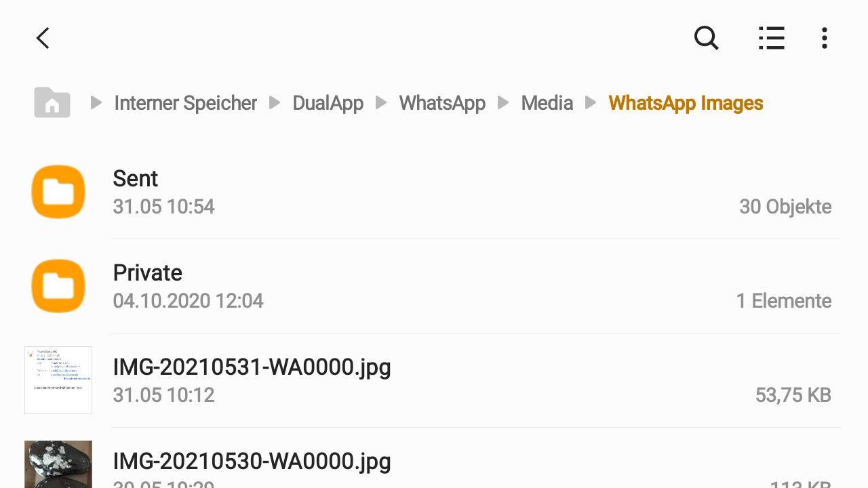Open thumbnail of IMG-20210531-WA0000.jpg
Image resolution: width=868 pixels, height=488 pixels.
point(58,380)
